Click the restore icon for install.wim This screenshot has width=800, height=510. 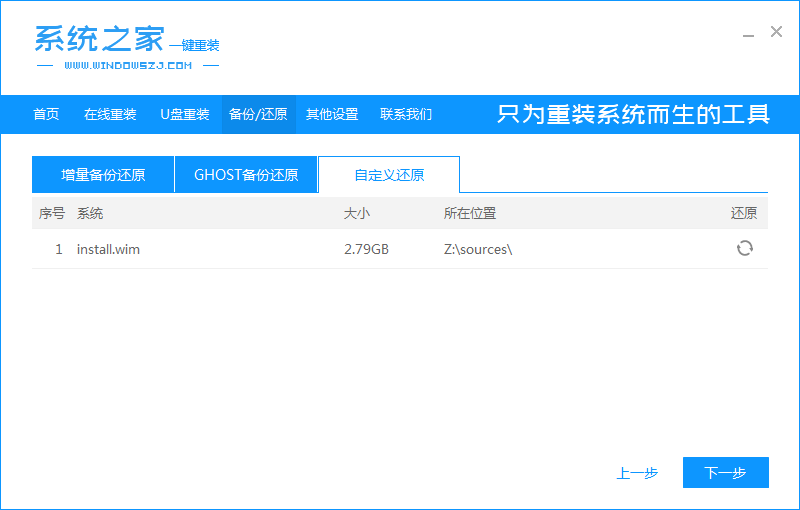(744, 248)
